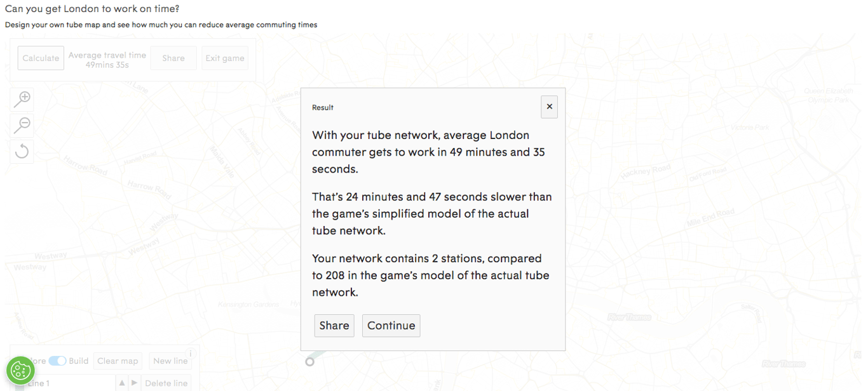Click Share in the top toolbar
868x391 pixels.
pyautogui.click(x=173, y=58)
